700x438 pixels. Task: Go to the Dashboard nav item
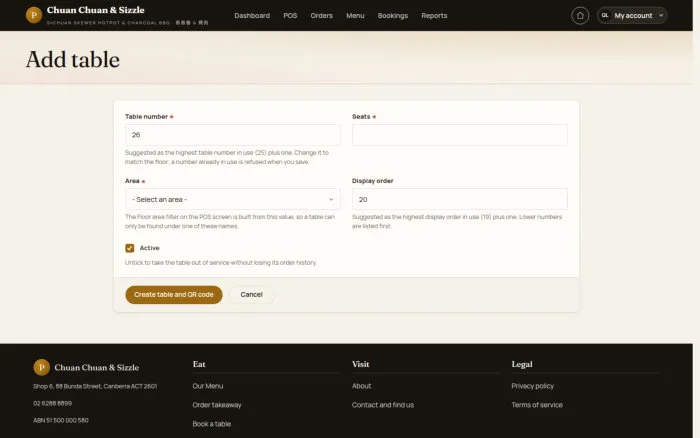pyautogui.click(x=252, y=16)
